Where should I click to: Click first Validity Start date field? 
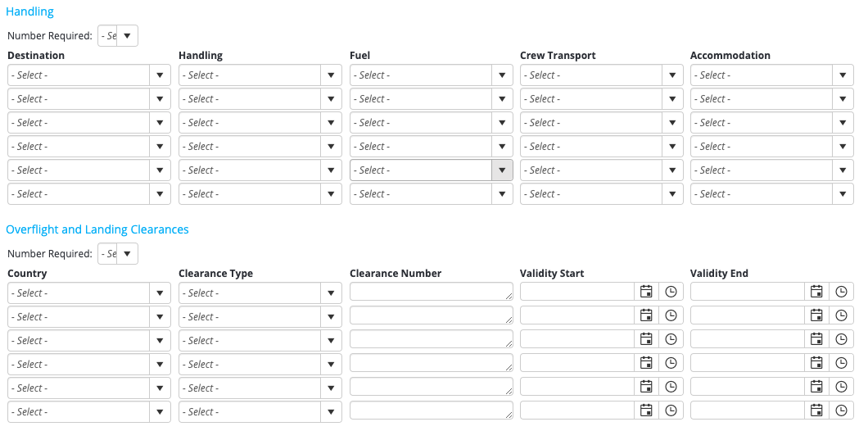coord(577,292)
